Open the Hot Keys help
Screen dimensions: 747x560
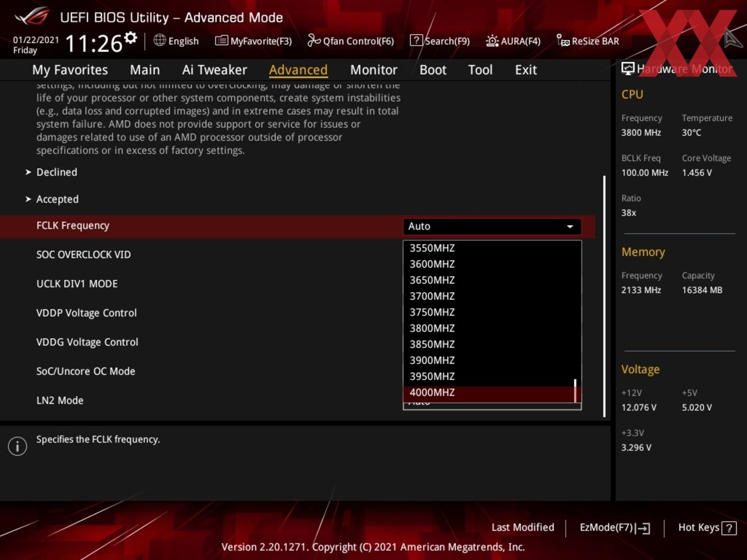click(x=707, y=528)
